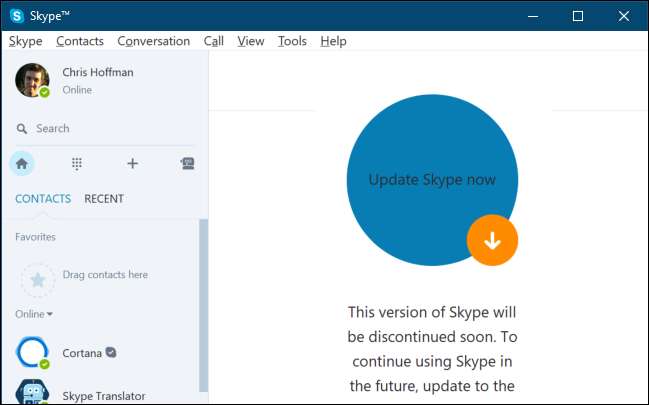Click the favorites star placeholder
Image resolution: width=649 pixels, height=405 pixels.
[38, 280]
